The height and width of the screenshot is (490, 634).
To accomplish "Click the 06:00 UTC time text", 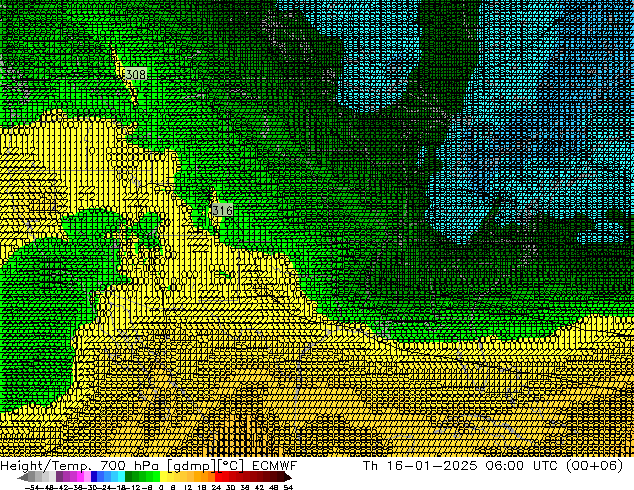I will [x=522, y=466].
